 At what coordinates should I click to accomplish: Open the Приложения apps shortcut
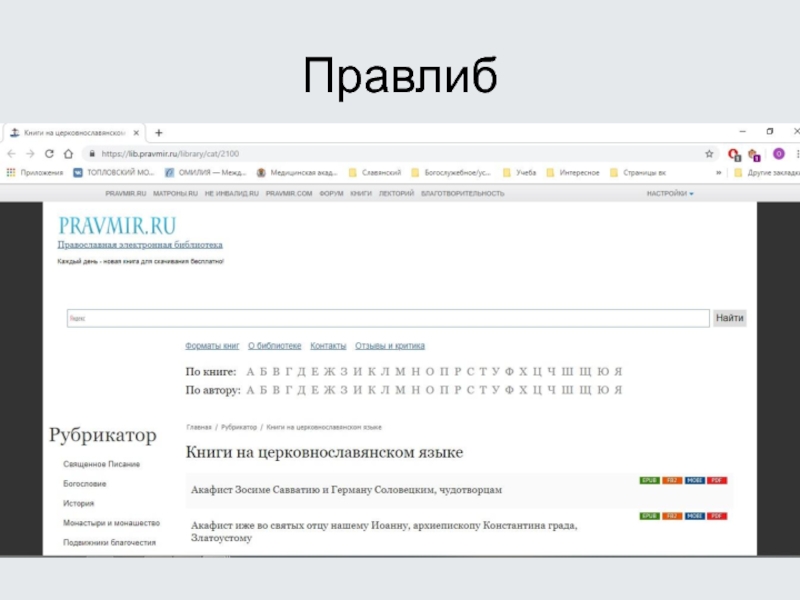pyautogui.click(x=35, y=173)
